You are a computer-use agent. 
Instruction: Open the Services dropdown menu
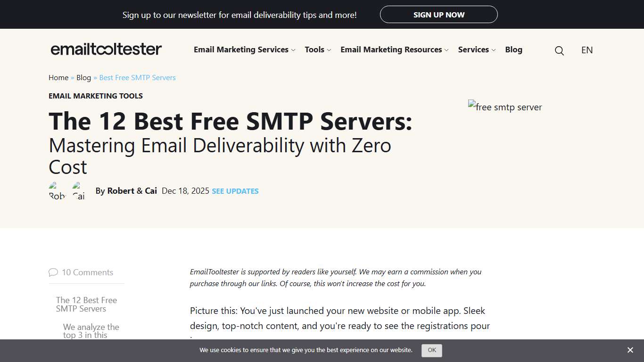(x=473, y=49)
